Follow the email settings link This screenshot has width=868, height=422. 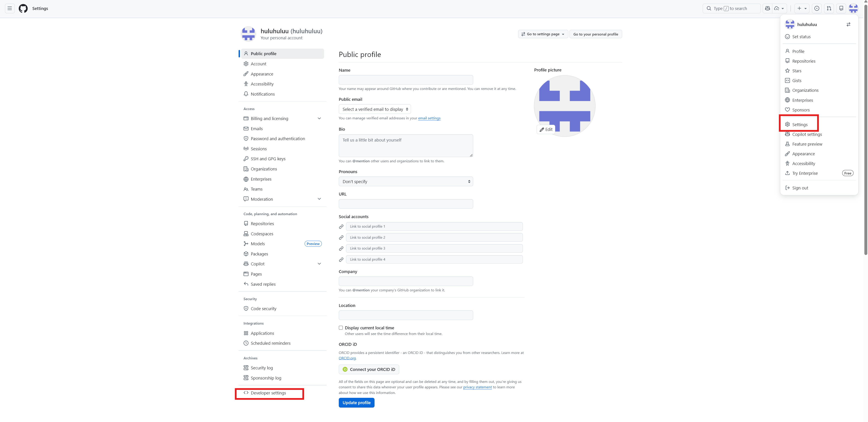[429, 118]
